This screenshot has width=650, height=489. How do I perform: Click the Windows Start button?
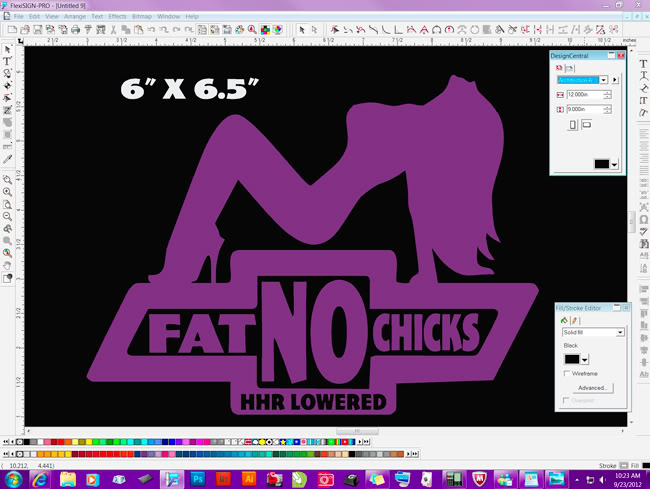click(13, 480)
